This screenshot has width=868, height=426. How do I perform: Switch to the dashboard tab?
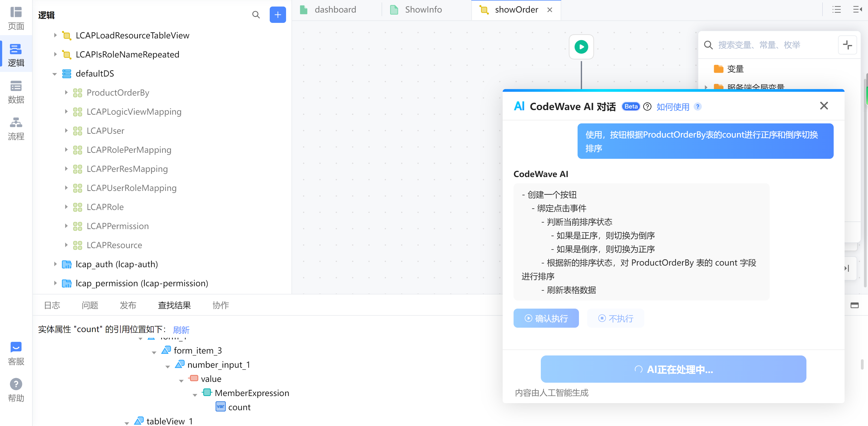336,10
